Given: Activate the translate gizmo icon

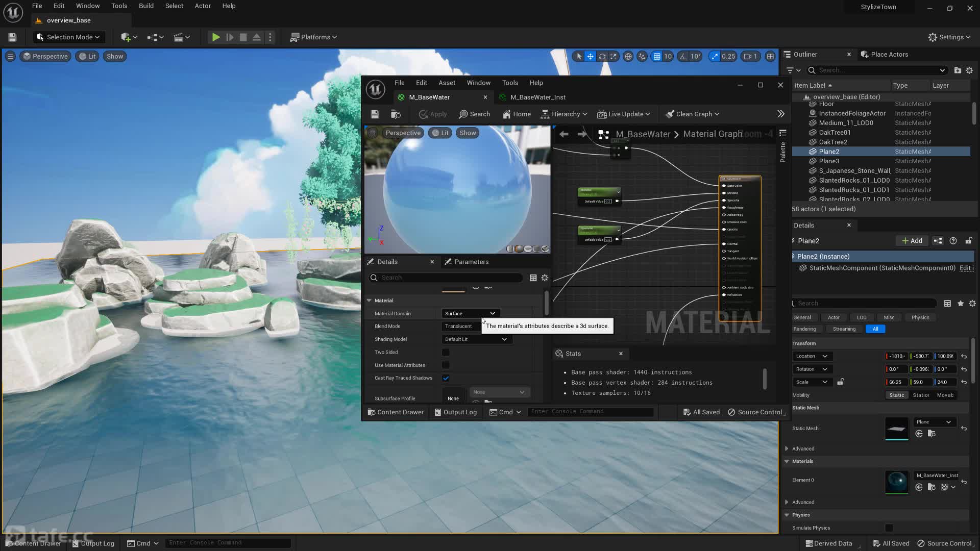Looking at the screenshot, I should pyautogui.click(x=590, y=57).
